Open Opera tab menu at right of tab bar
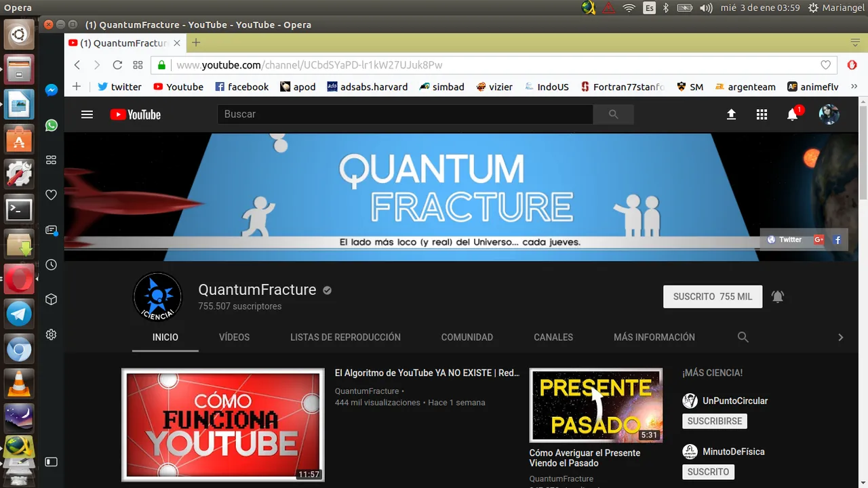This screenshot has width=868, height=488. 855,43
